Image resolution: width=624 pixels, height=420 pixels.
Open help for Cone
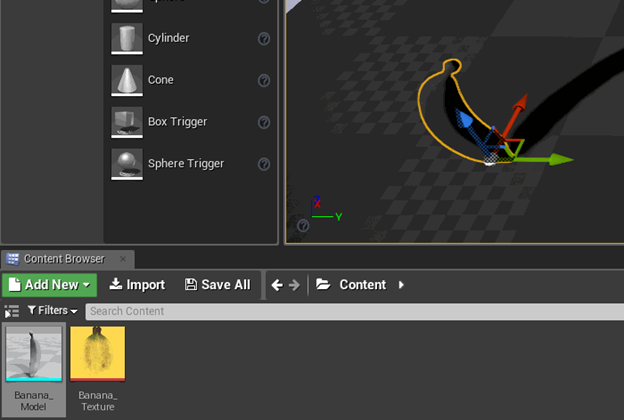pyautogui.click(x=264, y=80)
